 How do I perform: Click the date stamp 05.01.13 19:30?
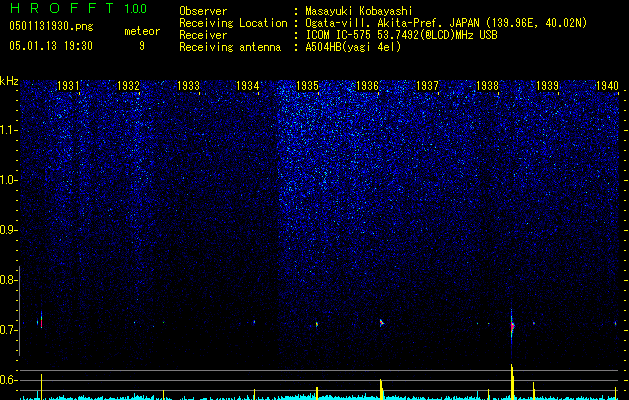[51, 46]
